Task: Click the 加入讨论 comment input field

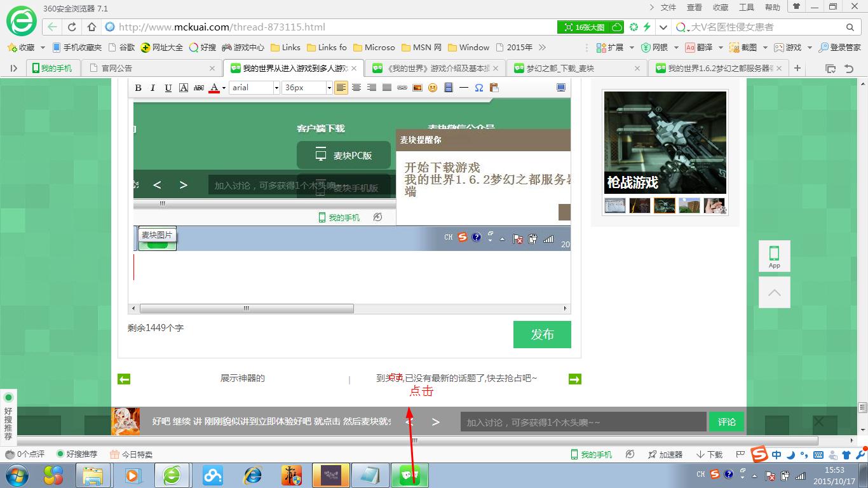Action: point(583,422)
